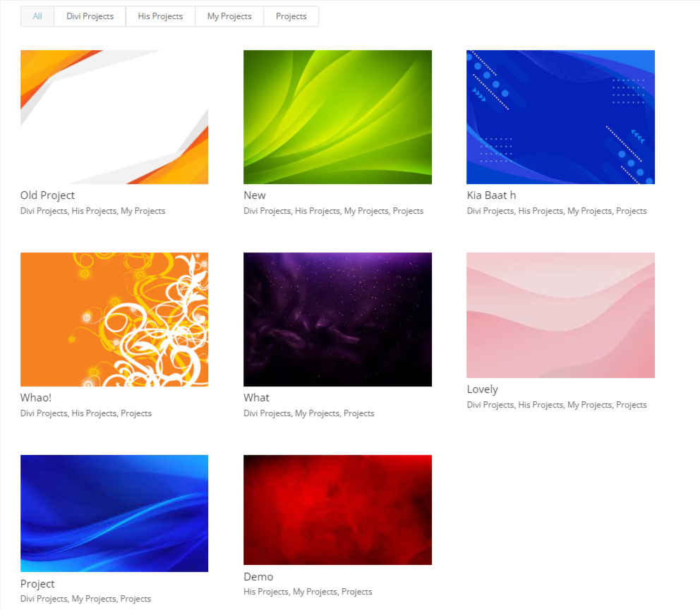700x610 pixels.
Task: Select the orange floral Whao! thumbnail
Action: point(114,319)
